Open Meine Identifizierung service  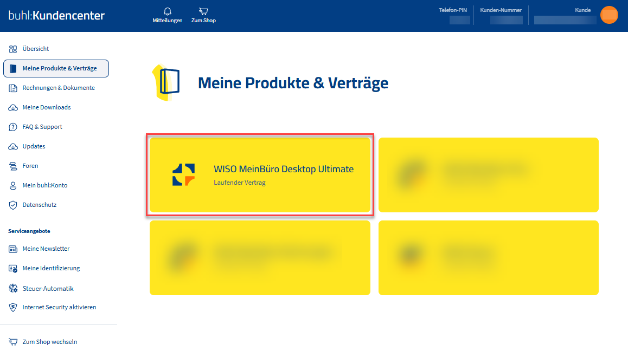coord(52,268)
